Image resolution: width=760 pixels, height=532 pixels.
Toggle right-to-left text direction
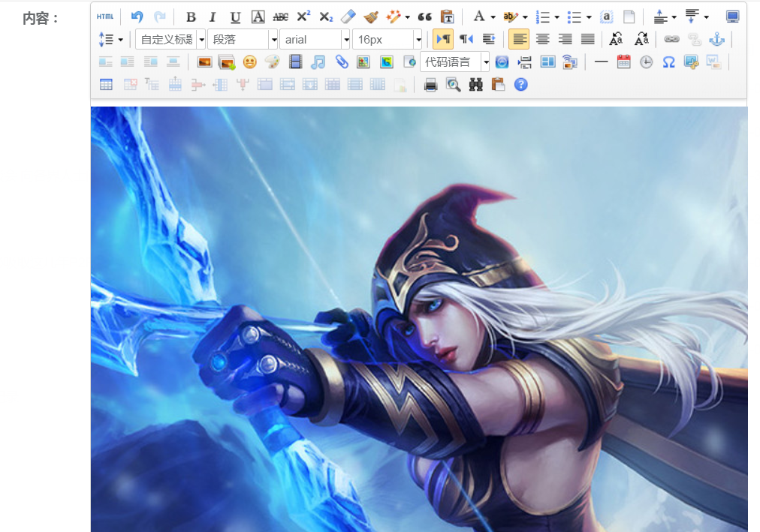466,39
